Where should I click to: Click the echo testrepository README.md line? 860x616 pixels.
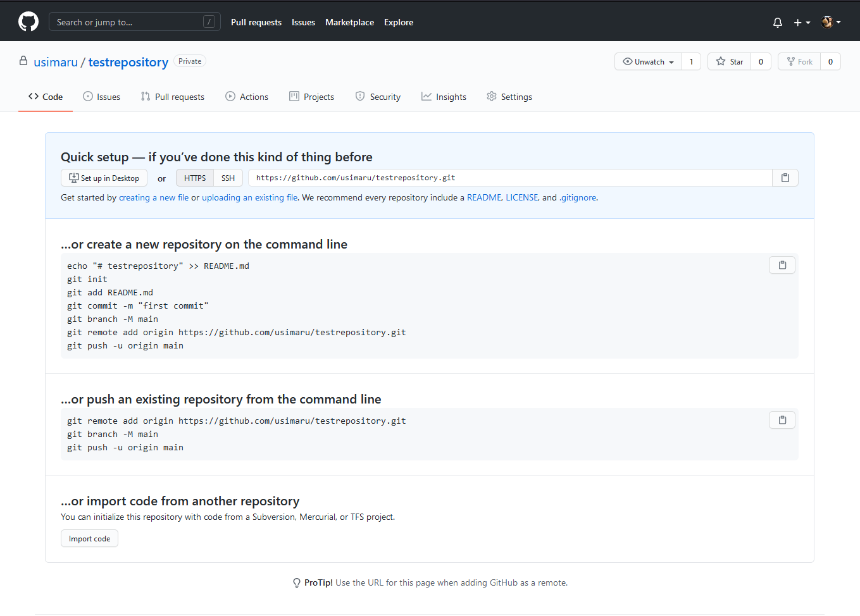coord(158,266)
